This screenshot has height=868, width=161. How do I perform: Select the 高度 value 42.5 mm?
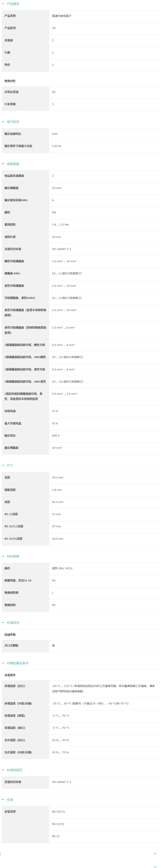(x=58, y=502)
